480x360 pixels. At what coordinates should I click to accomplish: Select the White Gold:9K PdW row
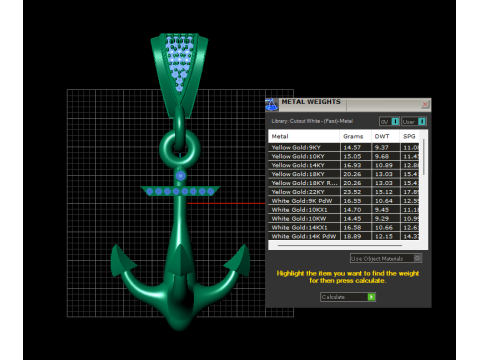pyautogui.click(x=344, y=201)
